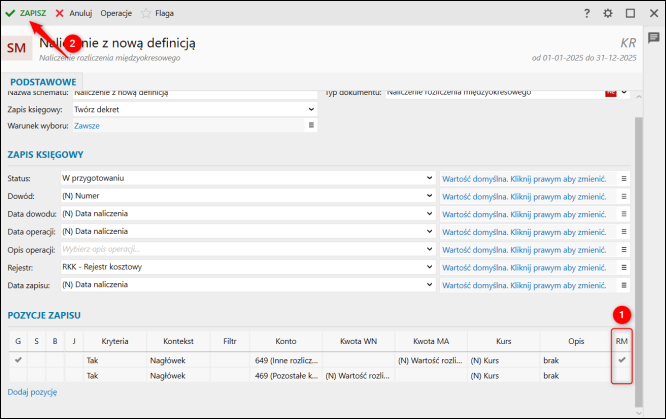Screen dimensions: 666x419
Task: Expand the Zapis księgowy dropdown
Action: [x=311, y=108]
